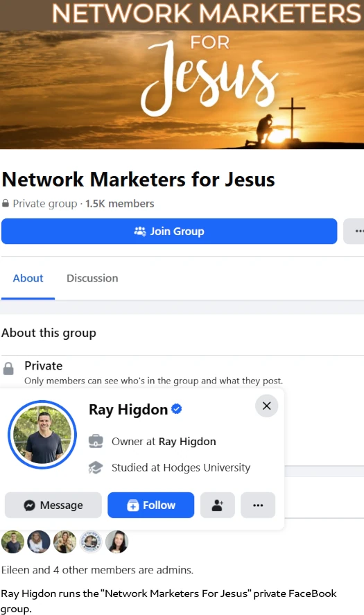Open group options ellipsis beside Join Group

tap(354, 232)
